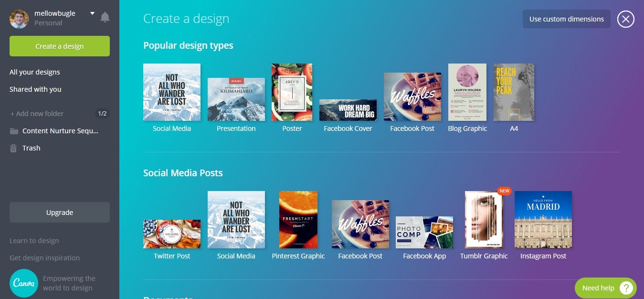Select the Instagram Post Madrid thumbnail
Image resolution: width=644 pixels, height=299 pixels.
[543, 220]
